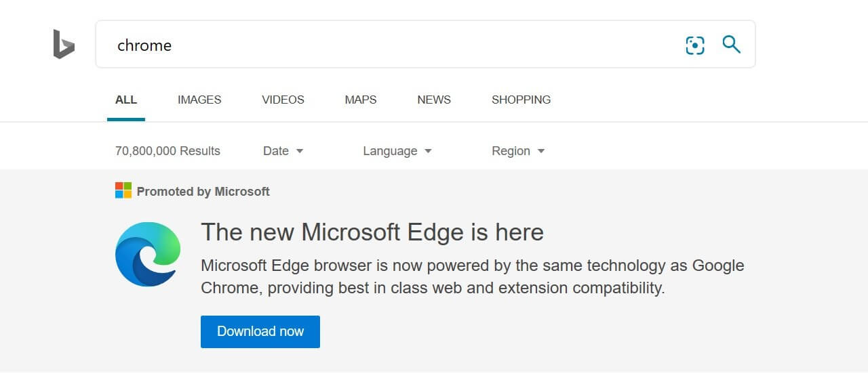Open visual search camera icon
Image resolution: width=868 pixels, height=382 pixels.
695,45
